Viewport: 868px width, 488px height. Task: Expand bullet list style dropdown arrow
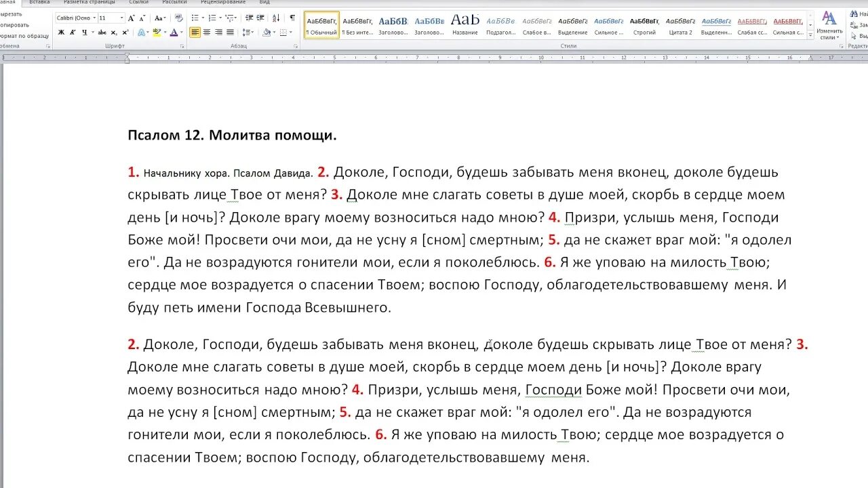click(x=203, y=18)
